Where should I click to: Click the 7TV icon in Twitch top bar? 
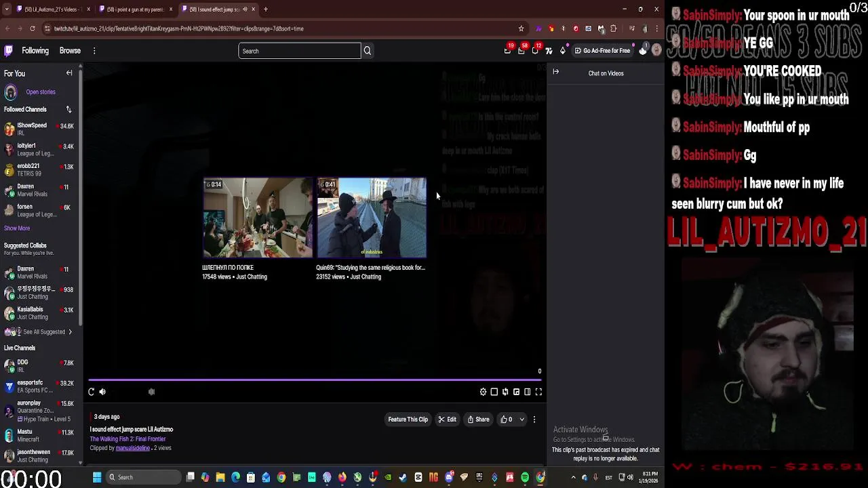549,51
